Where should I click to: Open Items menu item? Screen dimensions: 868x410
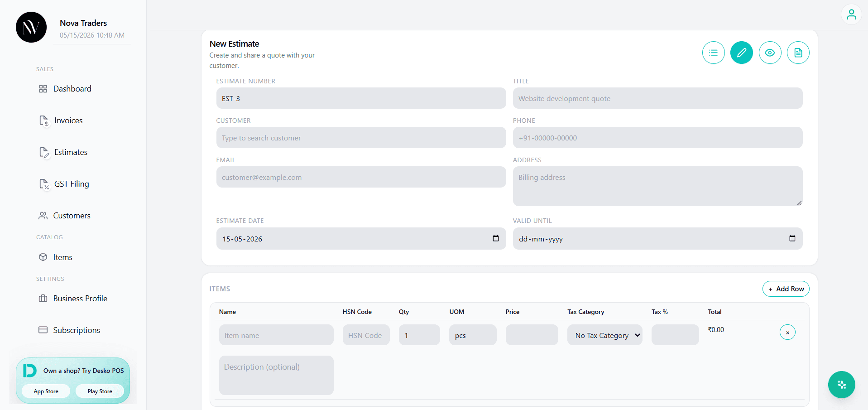63,257
